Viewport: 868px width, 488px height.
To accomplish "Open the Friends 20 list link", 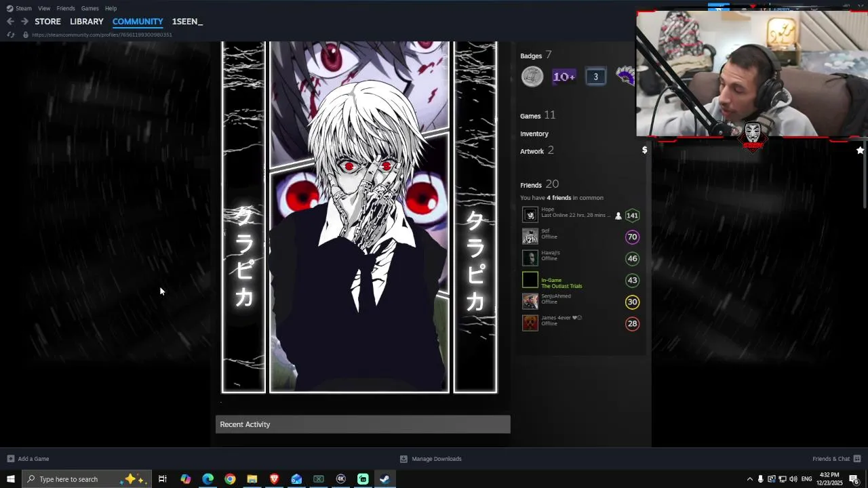I will (x=539, y=184).
